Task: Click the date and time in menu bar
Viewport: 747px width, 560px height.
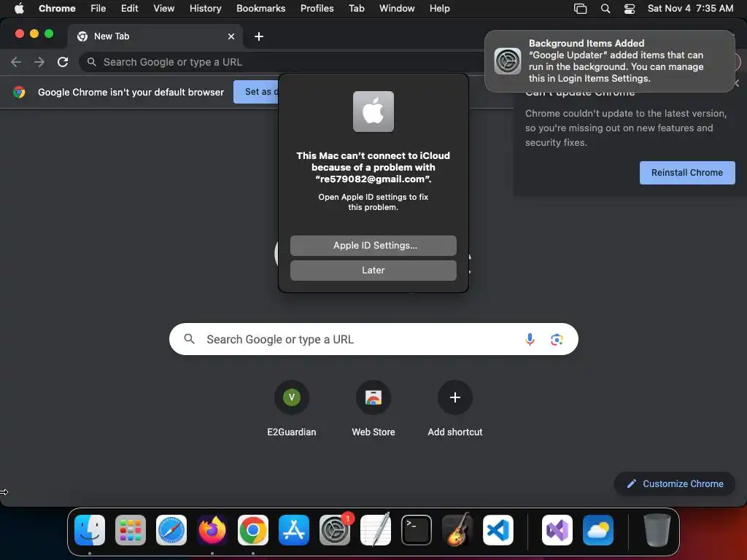Action: 690,8
